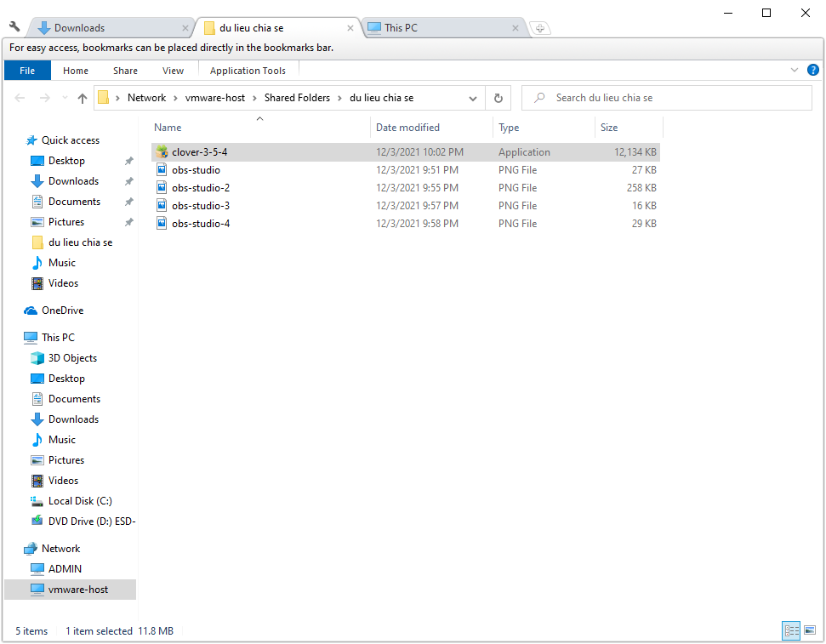Viewport: 826px width, 644px height.
Task: Refresh the current folder view
Action: [498, 98]
